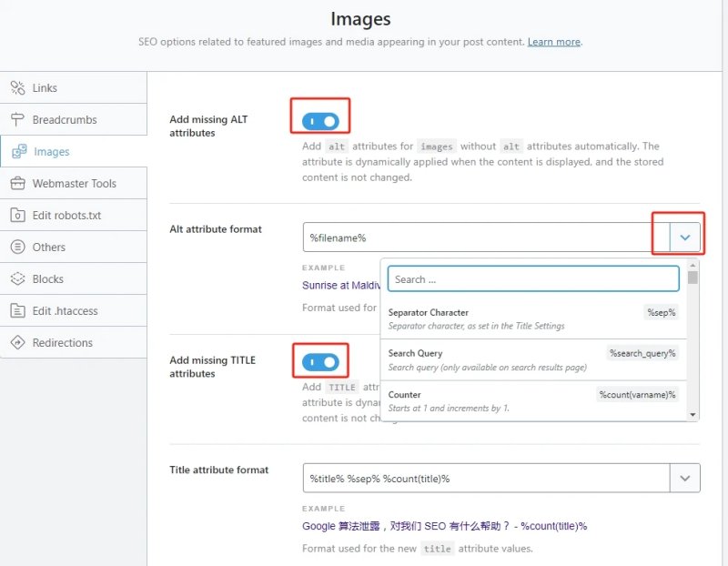The image size is (728, 566).
Task: Click the Edit .htaccess document icon
Action: (17, 310)
